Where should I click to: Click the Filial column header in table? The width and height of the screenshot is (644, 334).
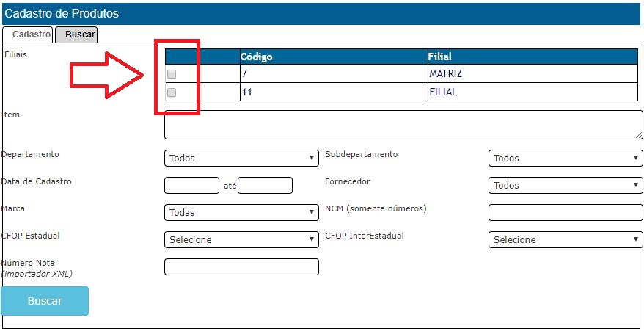(532, 57)
